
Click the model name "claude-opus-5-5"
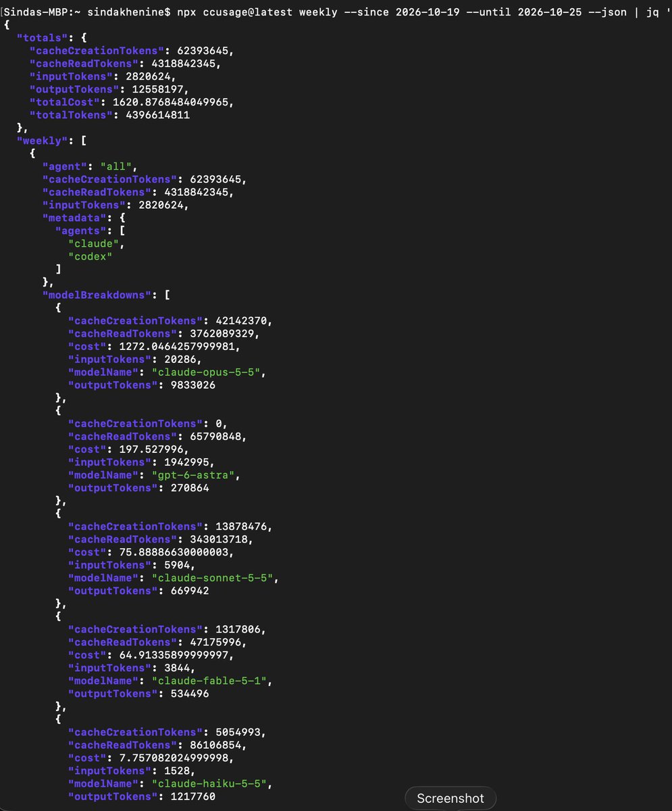pos(205,372)
